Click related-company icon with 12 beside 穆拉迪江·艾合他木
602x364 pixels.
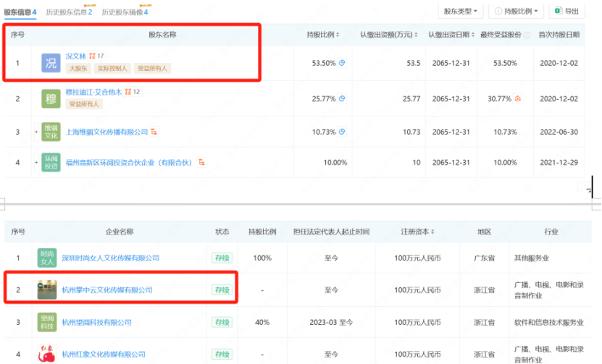(x=132, y=92)
